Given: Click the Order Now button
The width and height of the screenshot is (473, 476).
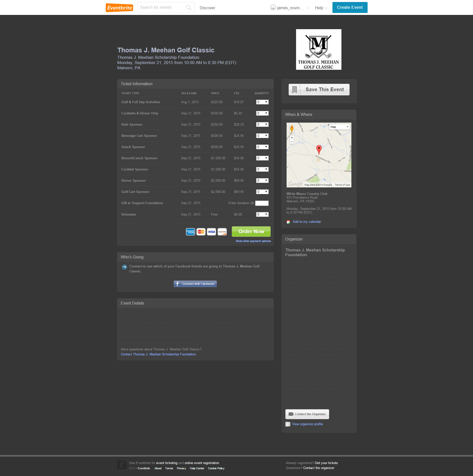Looking at the screenshot, I should tap(251, 232).
